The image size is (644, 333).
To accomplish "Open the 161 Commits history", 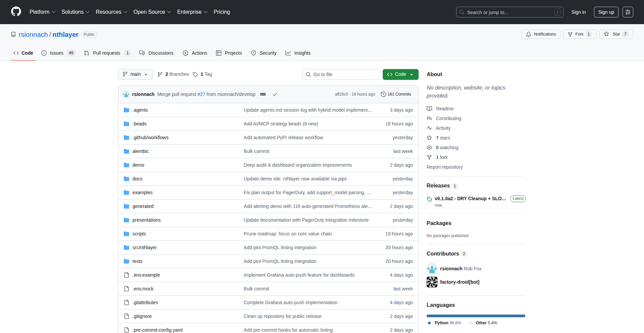I will 396,94.
